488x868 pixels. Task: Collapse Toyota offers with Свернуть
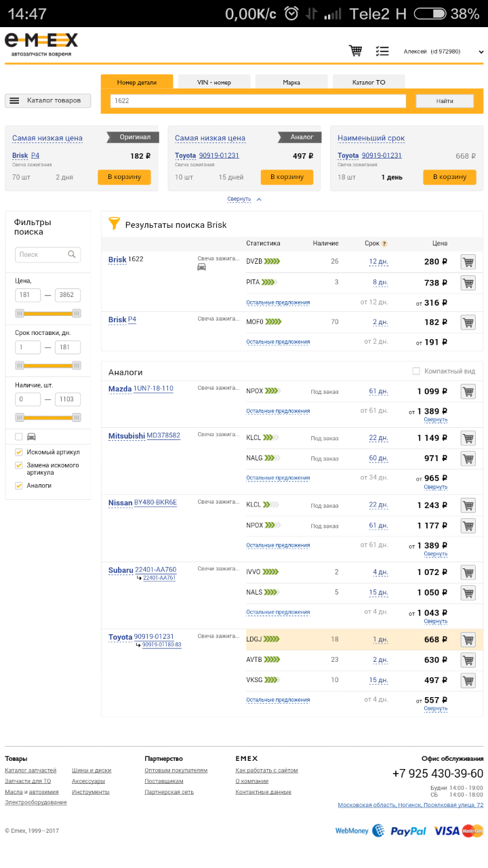(436, 709)
